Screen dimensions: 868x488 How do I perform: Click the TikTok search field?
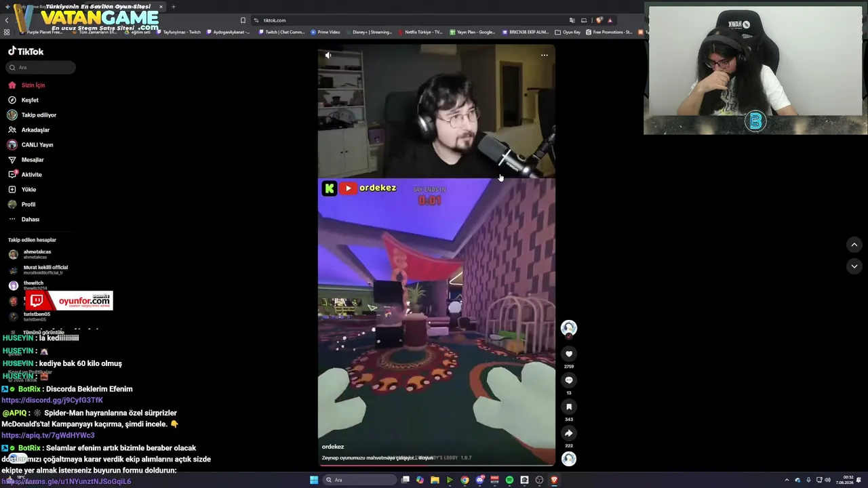pos(41,68)
